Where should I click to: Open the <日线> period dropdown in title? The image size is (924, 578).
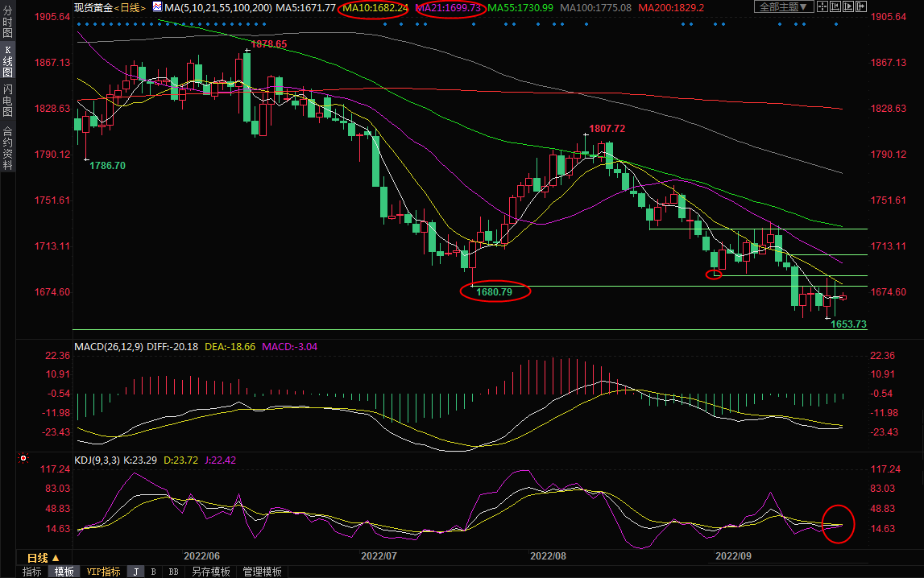click(130, 7)
